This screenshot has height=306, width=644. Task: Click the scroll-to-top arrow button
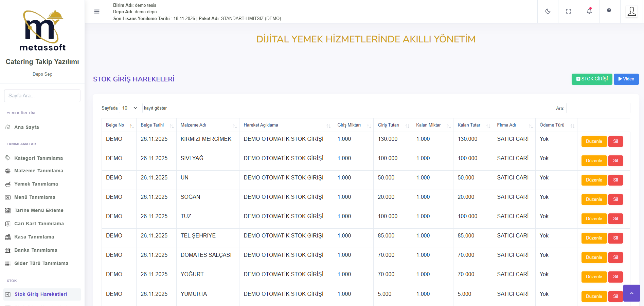click(x=631, y=293)
